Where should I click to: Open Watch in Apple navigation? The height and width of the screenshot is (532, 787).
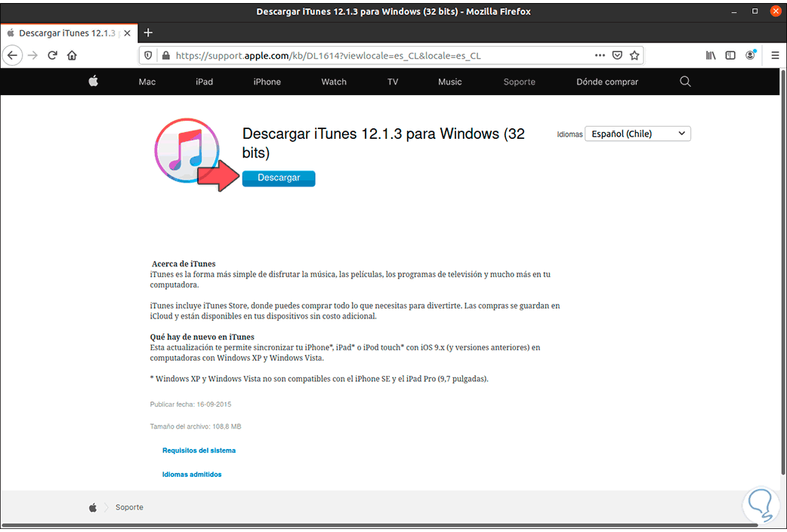(334, 81)
